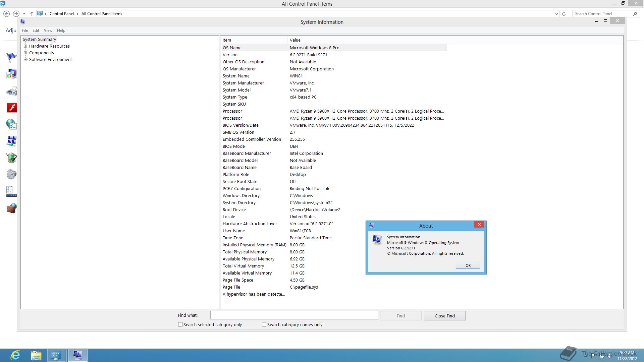
Task: Focus the Search Control Panel box
Action: point(602,14)
